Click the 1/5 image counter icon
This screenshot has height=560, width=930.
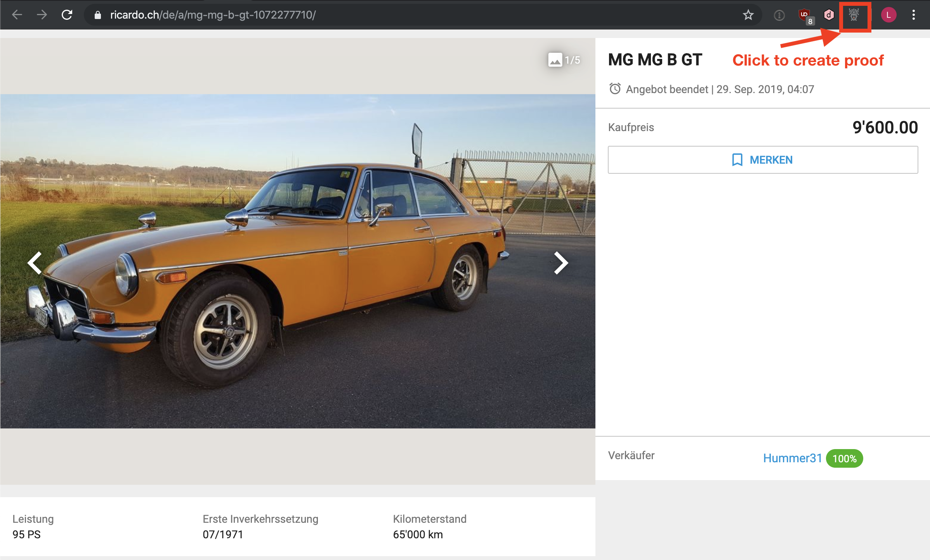[x=555, y=60]
